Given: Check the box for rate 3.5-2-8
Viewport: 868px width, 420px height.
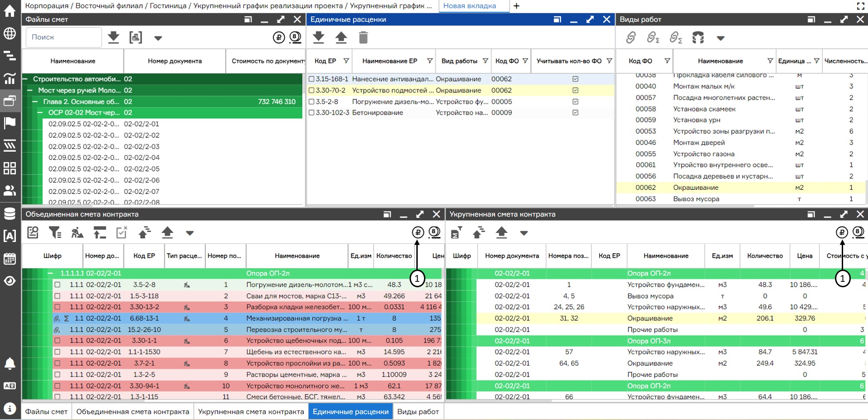Looking at the screenshot, I should (x=311, y=101).
